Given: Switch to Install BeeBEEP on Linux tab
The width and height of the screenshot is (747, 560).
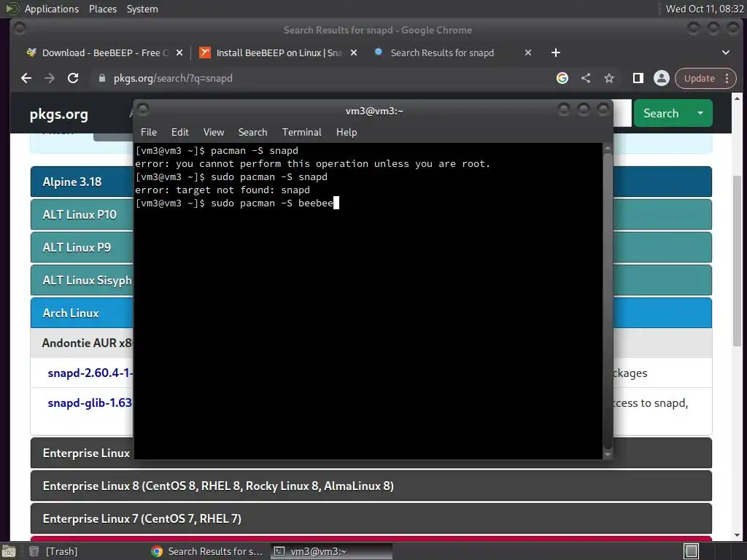Looking at the screenshot, I should tap(278, 52).
